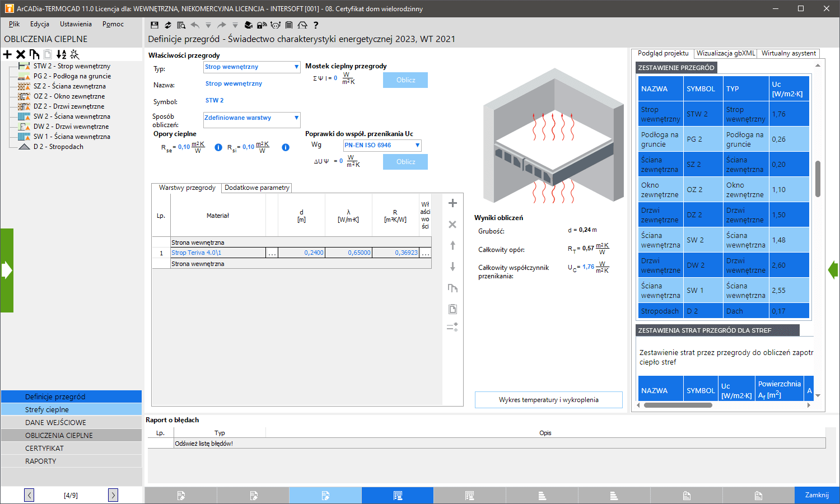Switch to the Wirtualny asystent tab
The image size is (840, 504).
(x=788, y=53)
